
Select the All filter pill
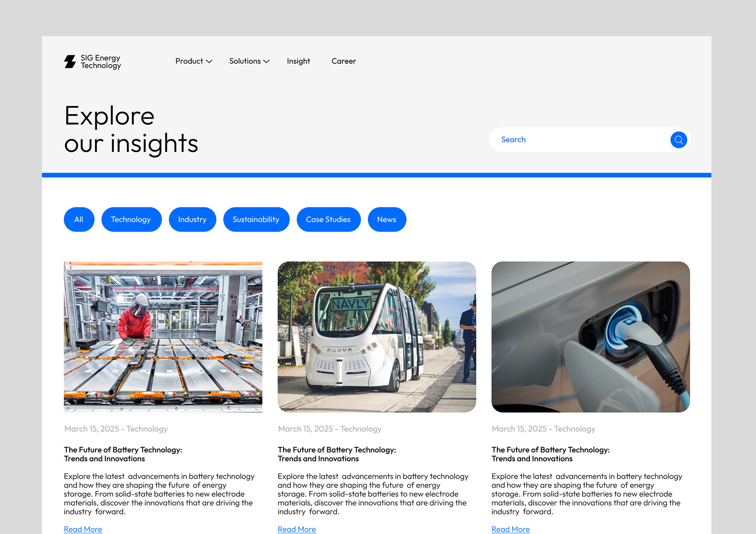[x=79, y=219]
